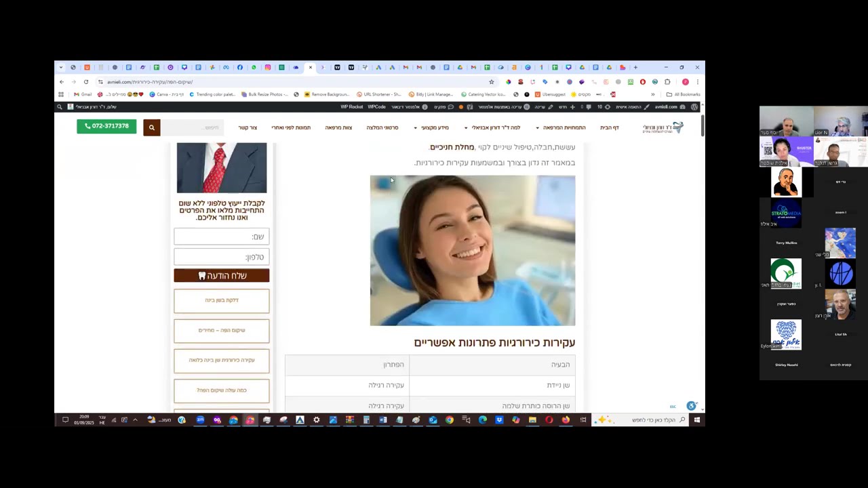The image size is (868, 488).
Task: Open the Catering Vector Icons bookmark
Action: click(x=484, y=94)
